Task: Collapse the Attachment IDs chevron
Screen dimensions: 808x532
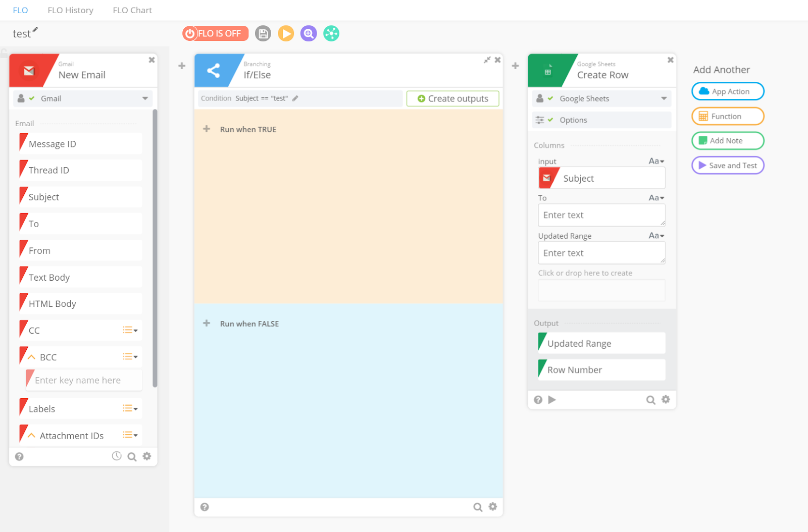Action: 32,436
